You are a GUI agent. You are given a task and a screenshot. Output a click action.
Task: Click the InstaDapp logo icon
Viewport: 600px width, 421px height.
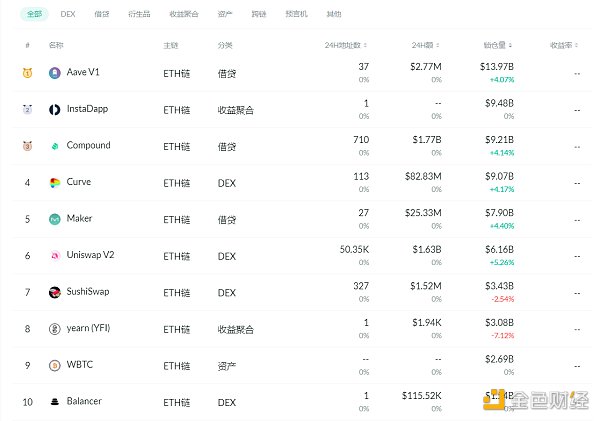pos(54,109)
